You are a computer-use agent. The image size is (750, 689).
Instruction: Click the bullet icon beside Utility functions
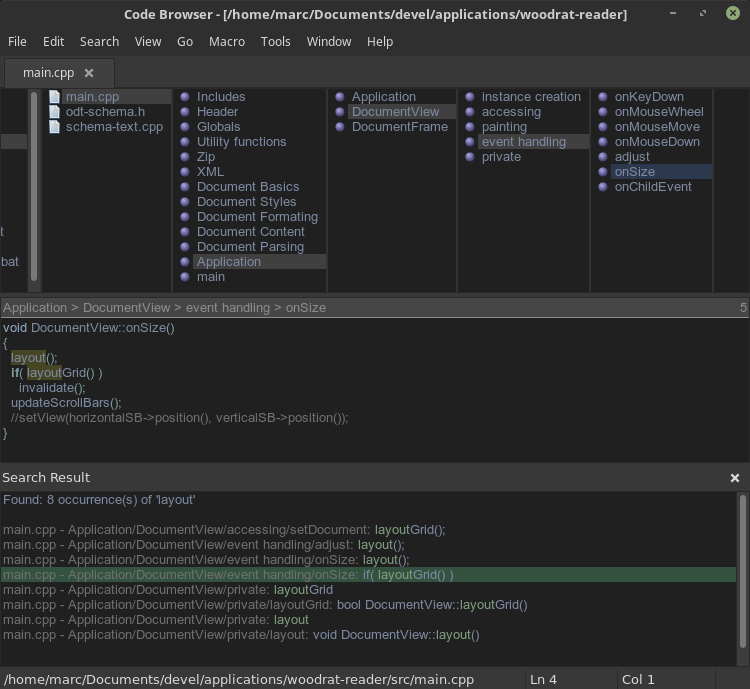coord(185,142)
